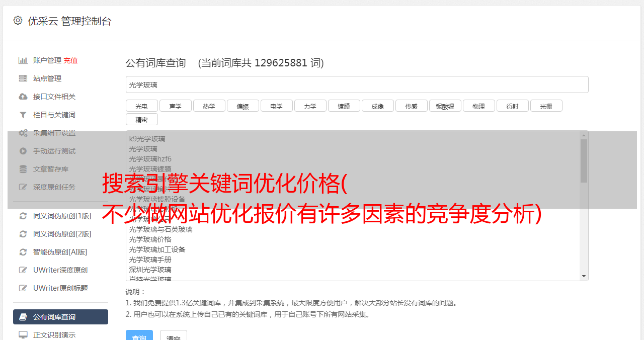This screenshot has height=340, width=644.
Task: Click the 栏目与关键词 filter icon
Action: [x=23, y=115]
